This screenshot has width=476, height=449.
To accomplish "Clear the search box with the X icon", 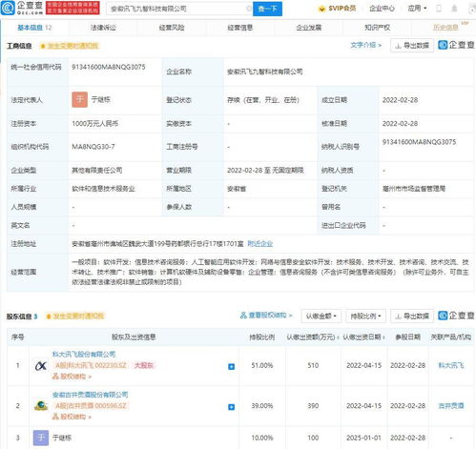I will [x=249, y=9].
